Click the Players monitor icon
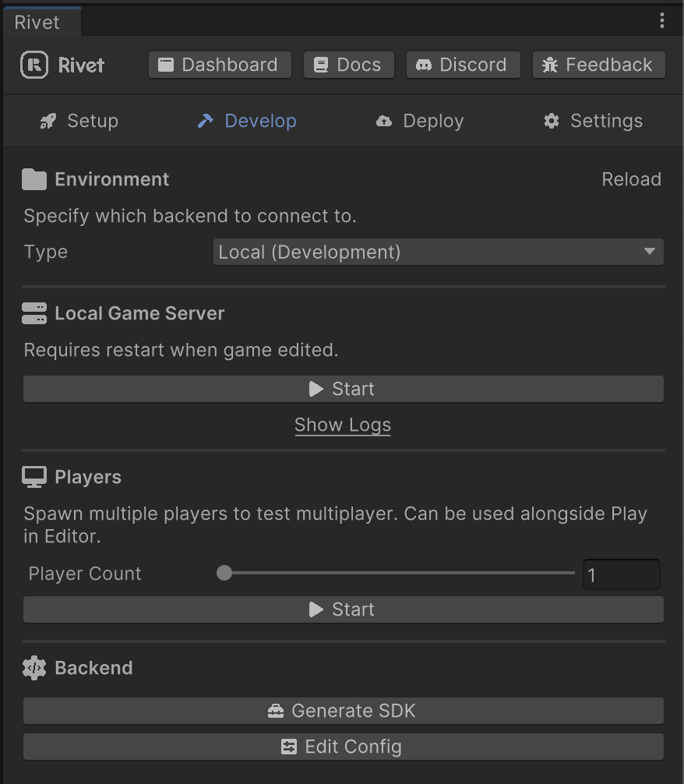The height and width of the screenshot is (784, 684). coord(33,476)
